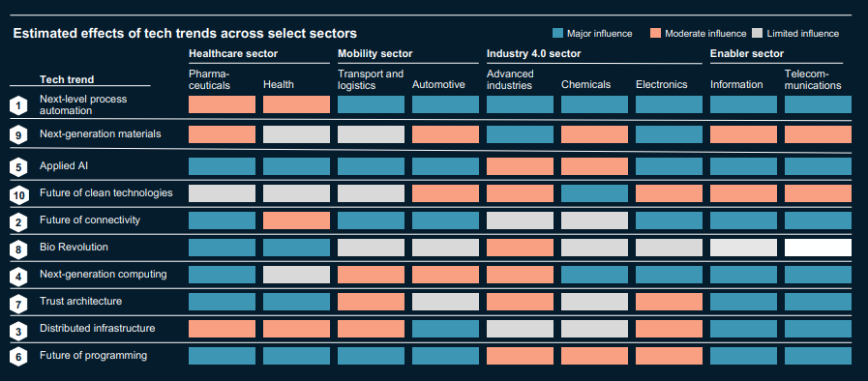The image size is (868, 381).
Task: Click Future of connectivity's Advanced industries cell
Action: point(520,220)
